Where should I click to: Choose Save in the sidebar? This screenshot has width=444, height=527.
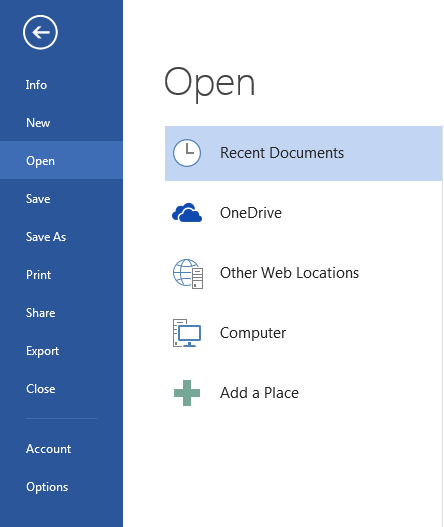(61, 199)
